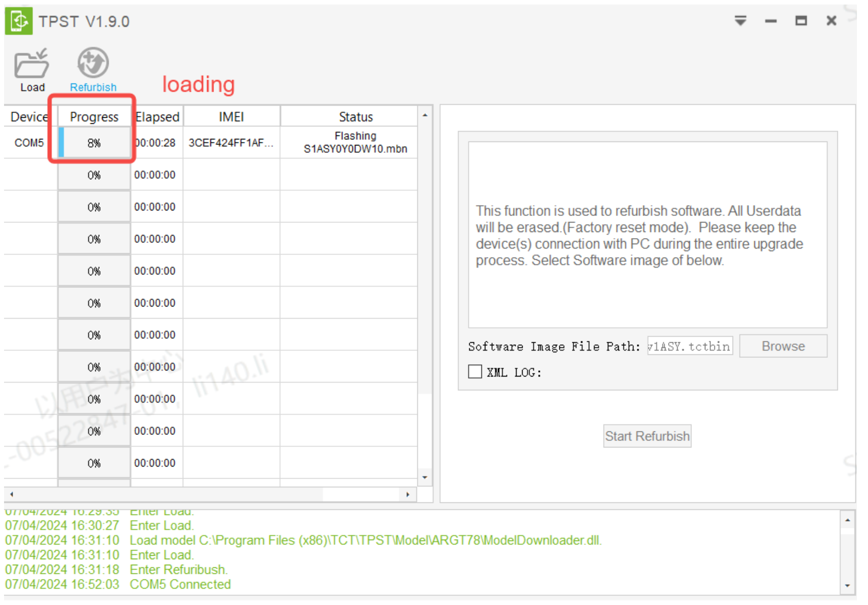
Task: Click the 8% progress bar for COM5
Action: coord(94,143)
